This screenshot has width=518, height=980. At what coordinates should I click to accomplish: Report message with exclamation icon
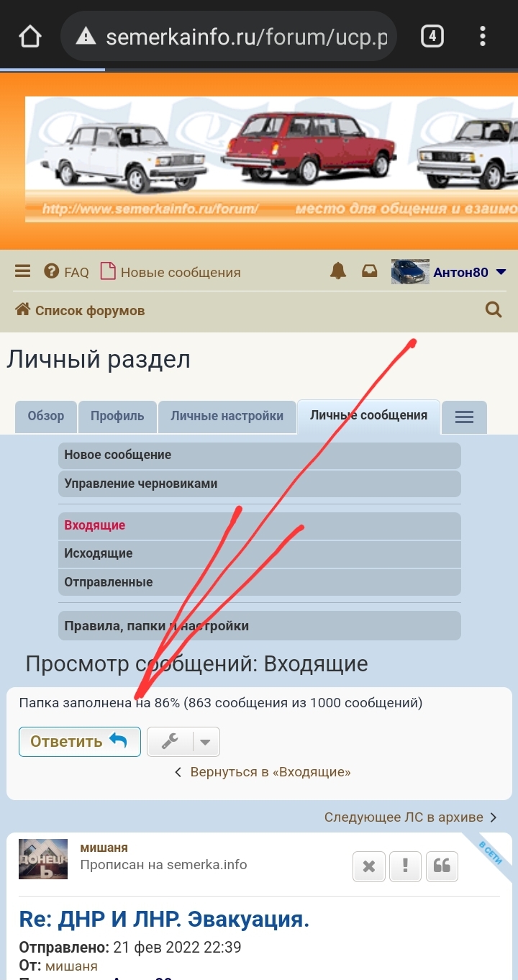pyautogui.click(x=405, y=866)
